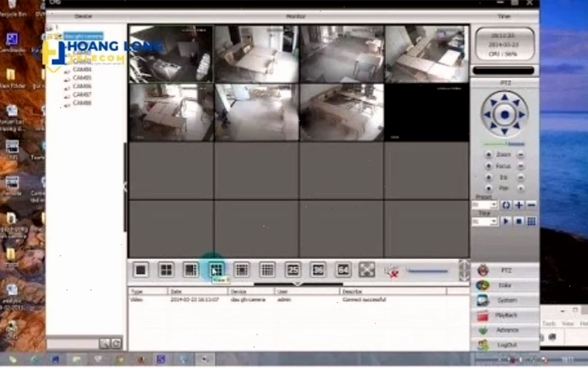Viewport: 588px width, 368px height.
Task: Select CAM08 in the device tree
Action: (x=82, y=102)
